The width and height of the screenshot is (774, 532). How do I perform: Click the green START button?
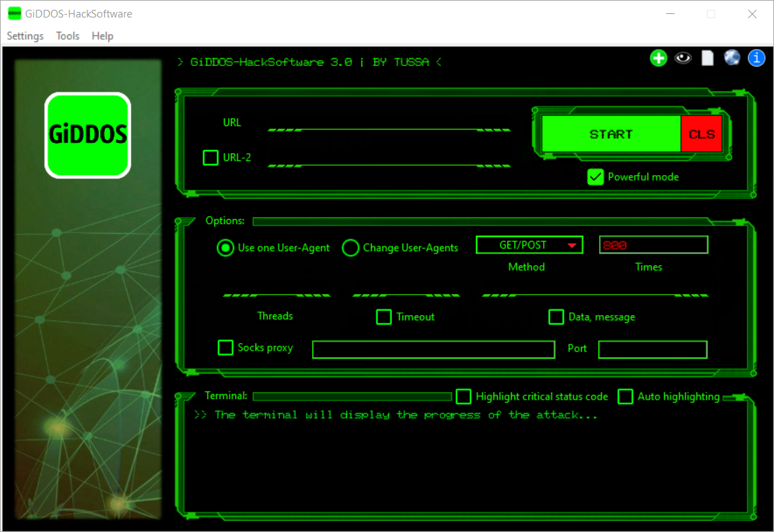(x=611, y=134)
